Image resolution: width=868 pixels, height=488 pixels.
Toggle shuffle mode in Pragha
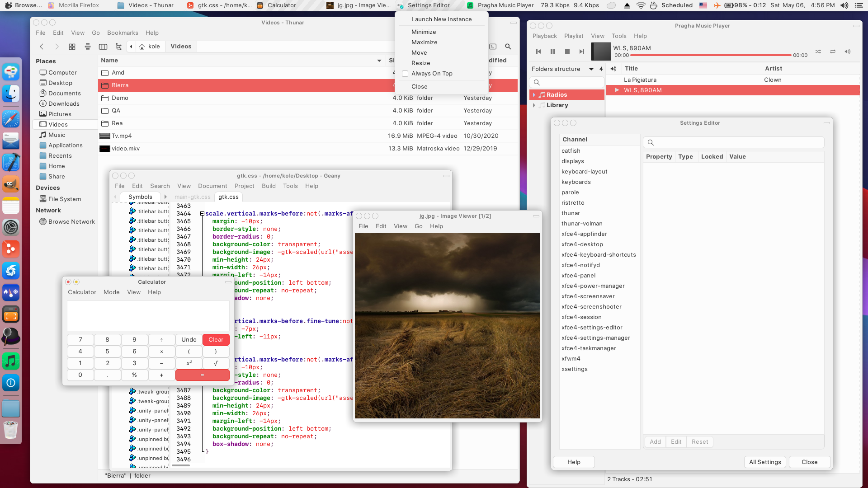(x=818, y=52)
